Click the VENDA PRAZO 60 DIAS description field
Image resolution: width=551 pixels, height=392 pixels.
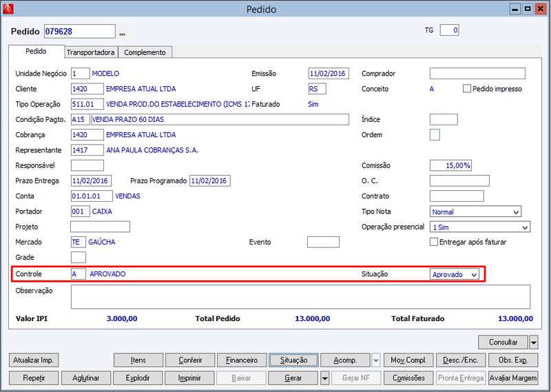[220, 120]
